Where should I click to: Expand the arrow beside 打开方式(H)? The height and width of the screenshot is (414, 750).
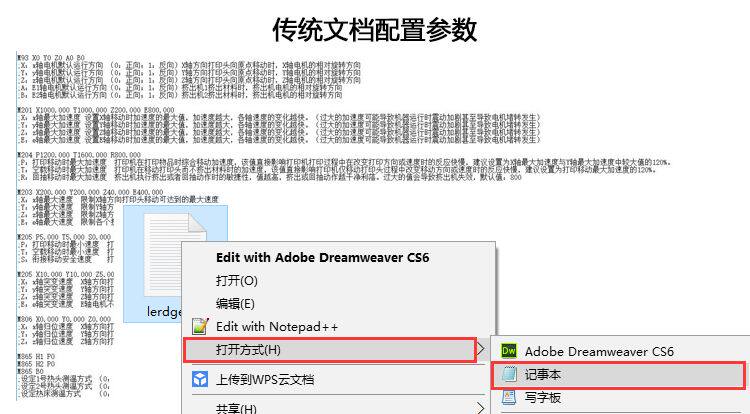pyautogui.click(x=480, y=349)
